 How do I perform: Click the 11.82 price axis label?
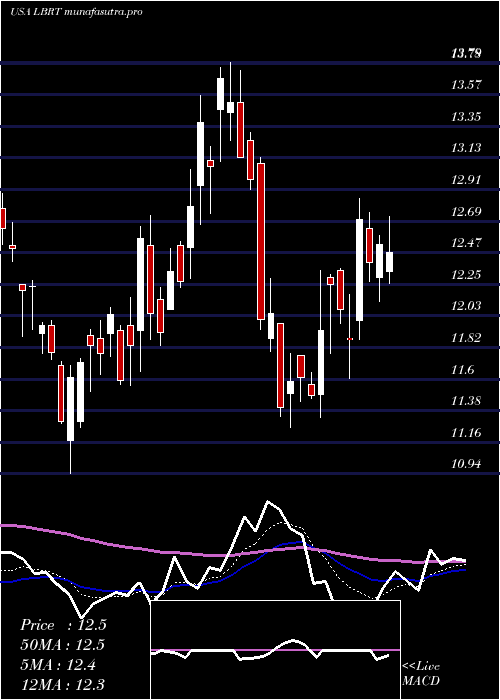coord(466,338)
